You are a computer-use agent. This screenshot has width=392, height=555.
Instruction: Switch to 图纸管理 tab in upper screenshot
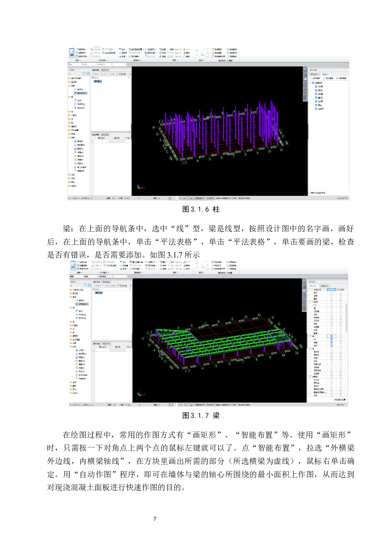[105, 70]
